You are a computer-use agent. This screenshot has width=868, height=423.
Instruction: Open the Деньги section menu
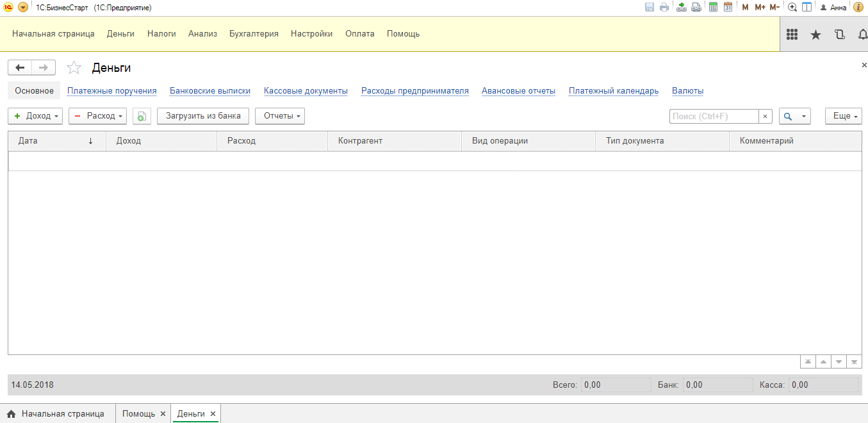pyautogui.click(x=120, y=34)
